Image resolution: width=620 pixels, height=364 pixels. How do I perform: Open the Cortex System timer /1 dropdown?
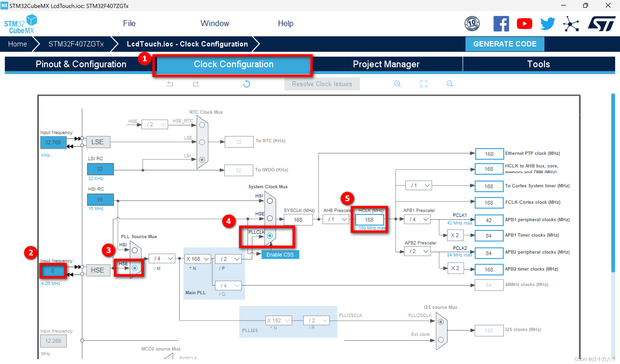pos(419,185)
